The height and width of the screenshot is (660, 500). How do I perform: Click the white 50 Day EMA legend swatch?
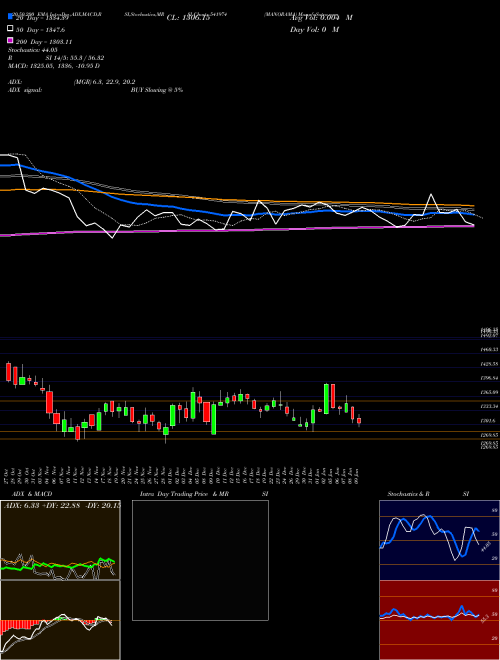point(11,29)
